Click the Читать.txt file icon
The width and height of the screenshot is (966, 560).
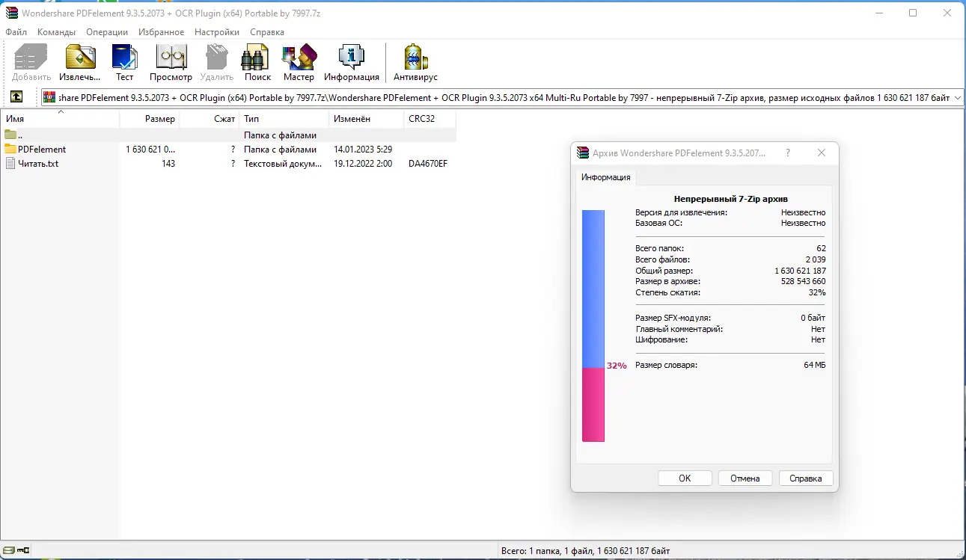10,164
